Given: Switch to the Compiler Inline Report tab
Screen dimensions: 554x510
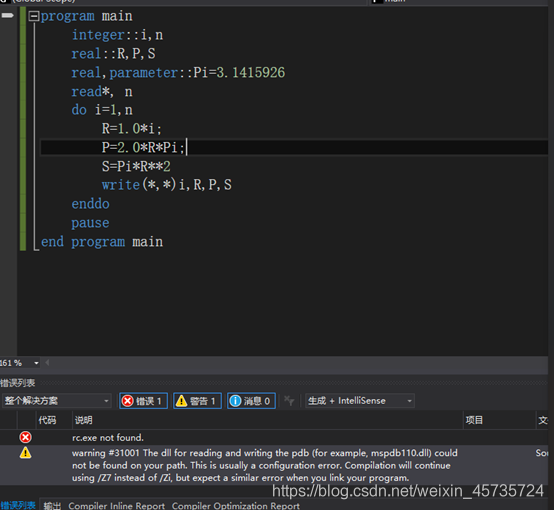Looking at the screenshot, I should [x=117, y=506].
